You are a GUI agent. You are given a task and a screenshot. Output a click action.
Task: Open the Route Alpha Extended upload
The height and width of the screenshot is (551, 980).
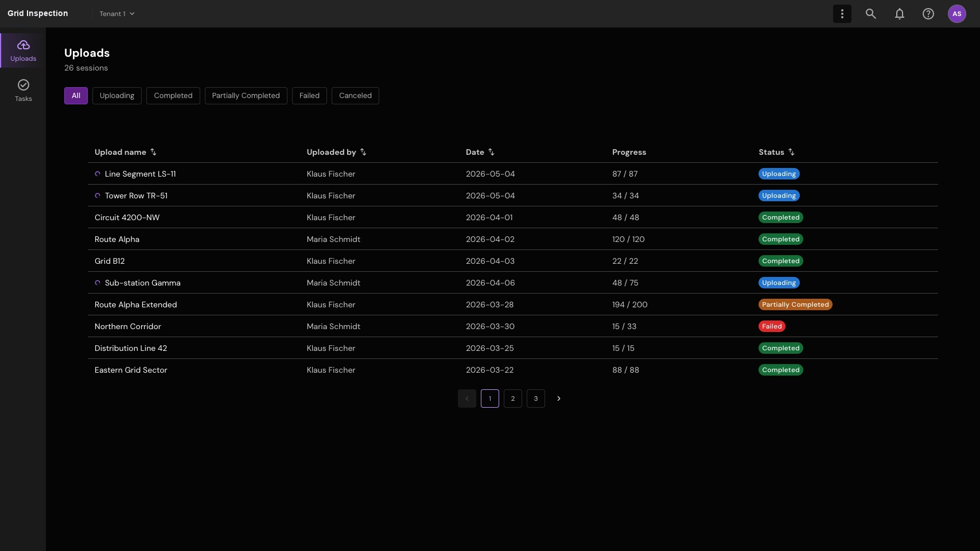pyautogui.click(x=135, y=304)
